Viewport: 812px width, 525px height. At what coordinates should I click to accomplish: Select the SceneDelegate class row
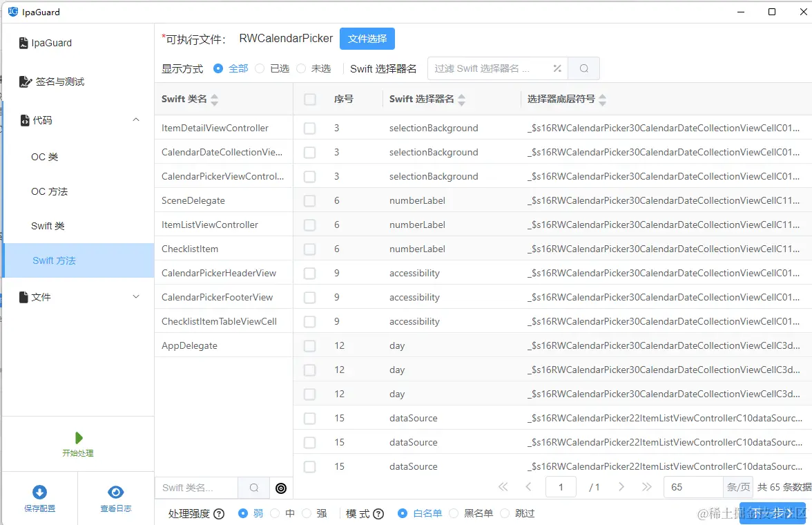click(x=224, y=200)
